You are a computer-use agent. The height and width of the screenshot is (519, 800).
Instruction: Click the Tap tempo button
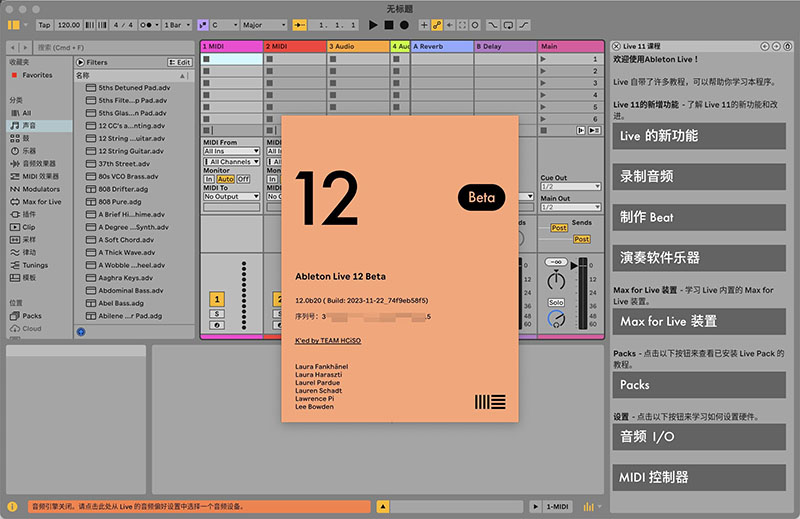[44, 25]
